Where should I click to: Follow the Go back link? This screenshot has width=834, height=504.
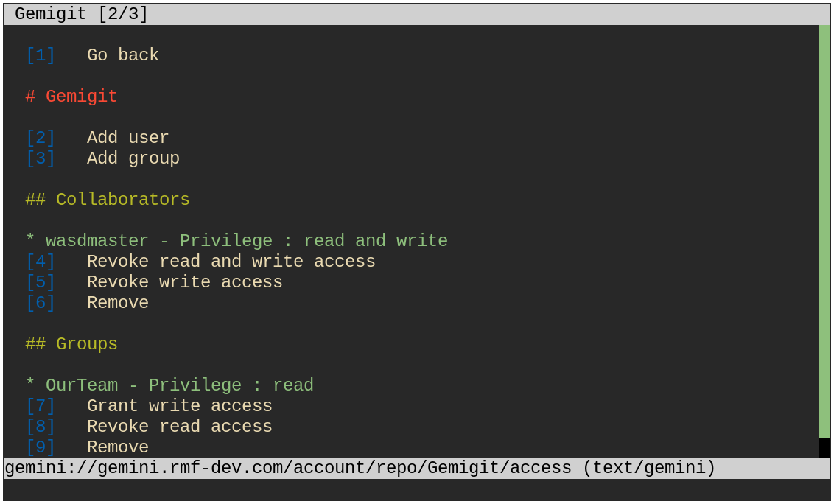pyautogui.click(x=123, y=55)
